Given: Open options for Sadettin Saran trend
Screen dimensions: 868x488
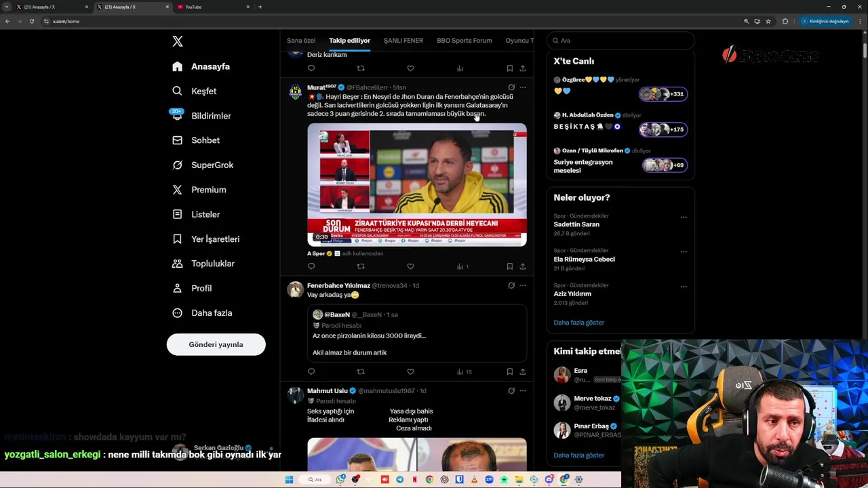Looking at the screenshot, I should [684, 218].
